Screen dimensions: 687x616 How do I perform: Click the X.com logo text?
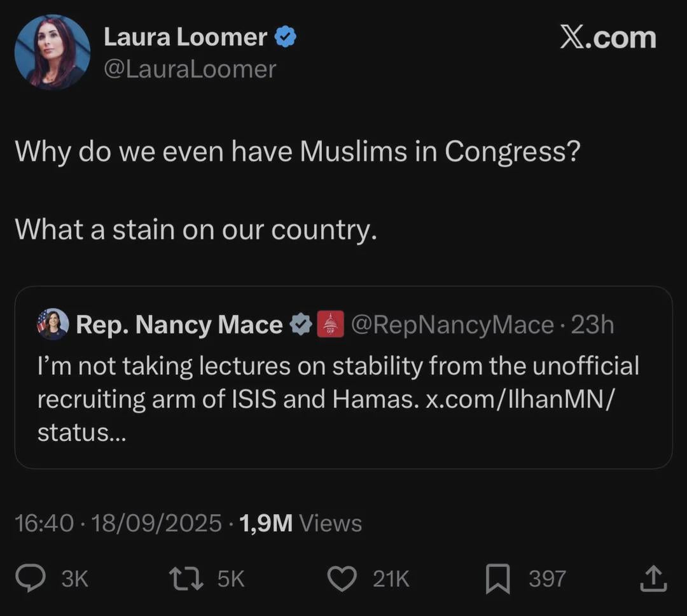[607, 38]
